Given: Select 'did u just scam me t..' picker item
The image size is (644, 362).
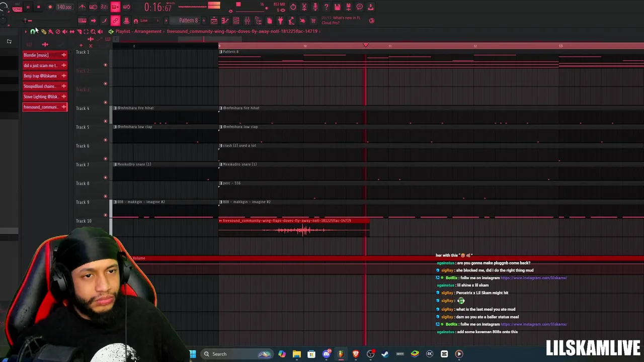Looking at the screenshot, I should click(x=45, y=65).
